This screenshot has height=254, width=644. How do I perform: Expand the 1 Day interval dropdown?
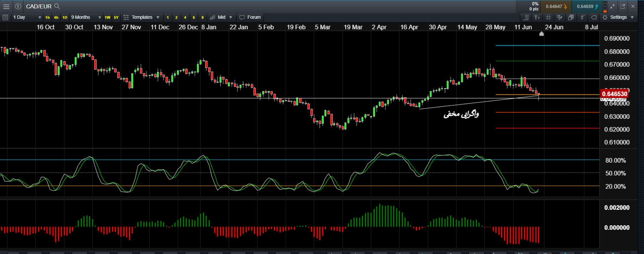27,17
